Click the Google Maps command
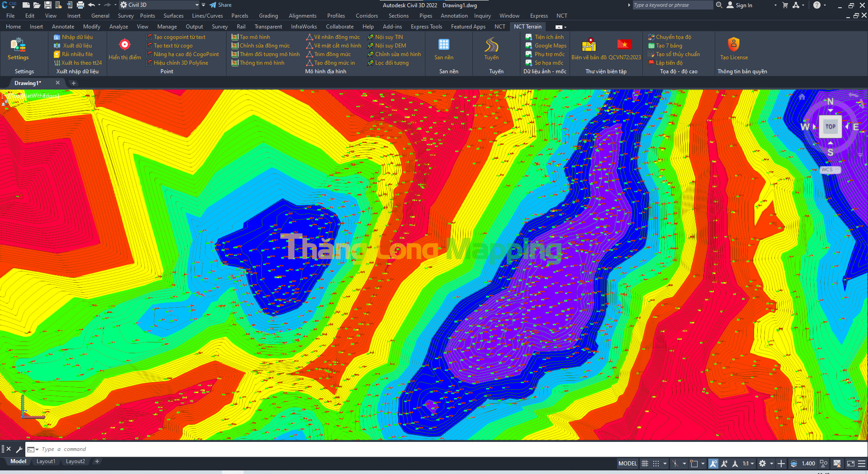868x474 pixels. point(550,46)
